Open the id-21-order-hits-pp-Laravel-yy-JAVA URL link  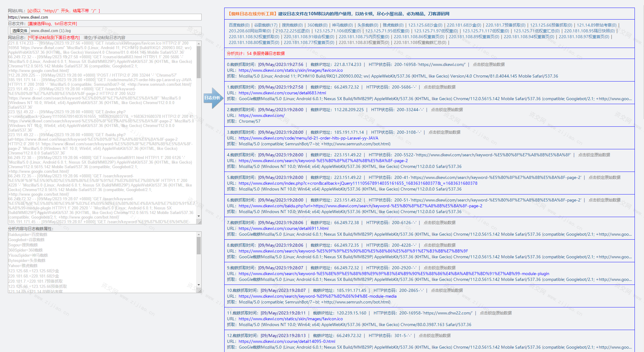[x=308, y=138]
